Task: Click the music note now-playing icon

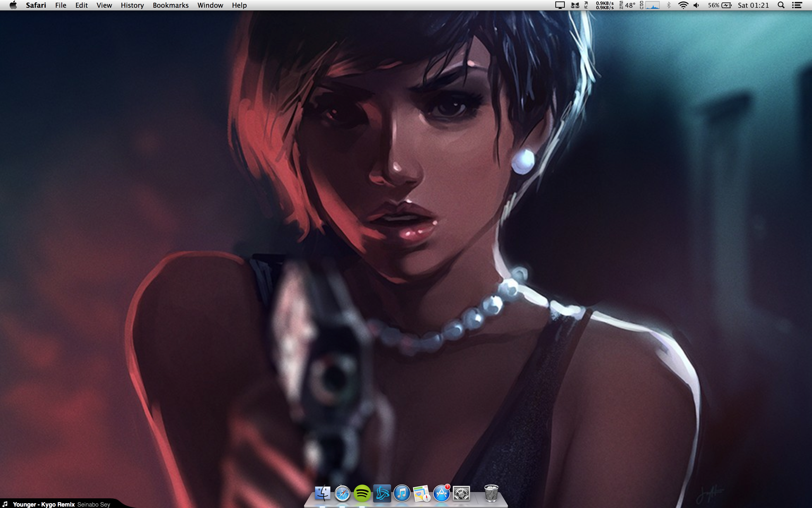Action: coord(5,504)
